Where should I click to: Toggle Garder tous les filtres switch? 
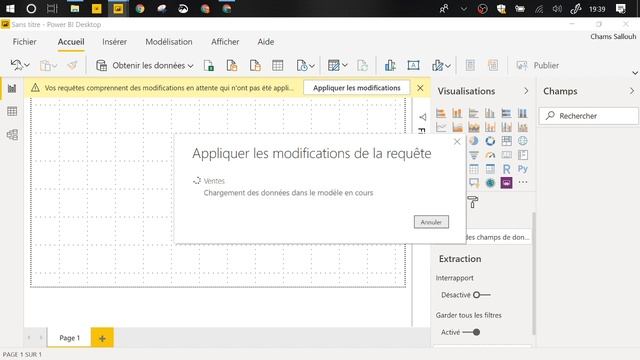click(471, 332)
